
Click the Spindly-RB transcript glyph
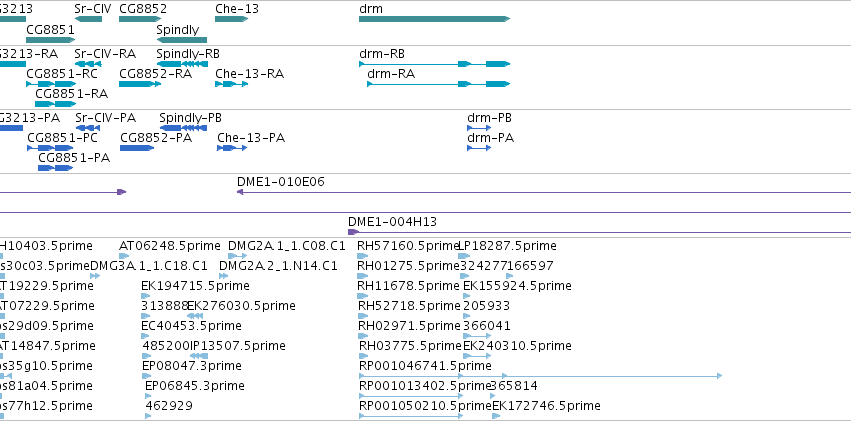click(x=182, y=64)
